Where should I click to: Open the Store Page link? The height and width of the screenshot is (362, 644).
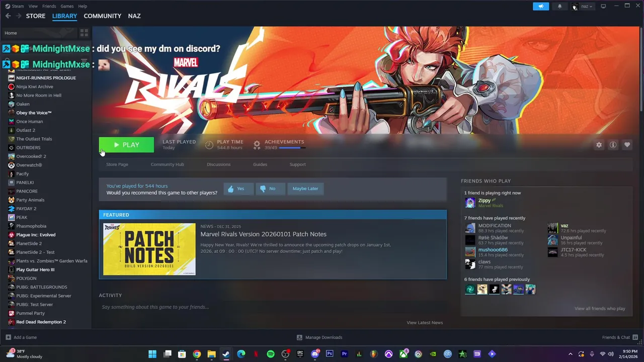[x=117, y=164]
